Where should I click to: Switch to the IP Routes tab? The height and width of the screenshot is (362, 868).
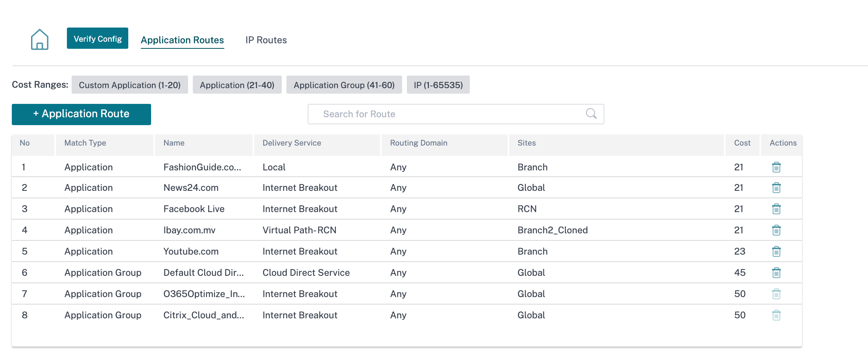266,40
